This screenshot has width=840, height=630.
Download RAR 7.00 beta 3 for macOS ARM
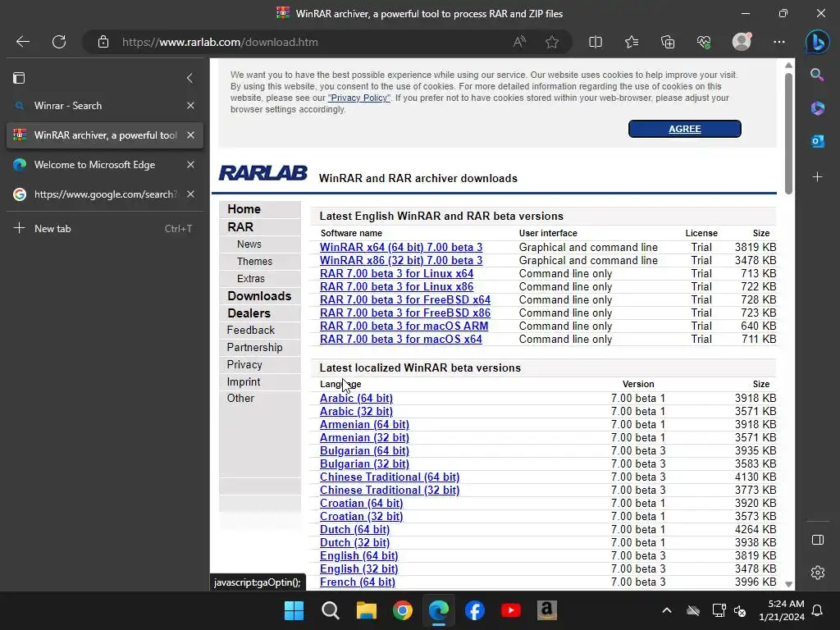click(x=404, y=326)
